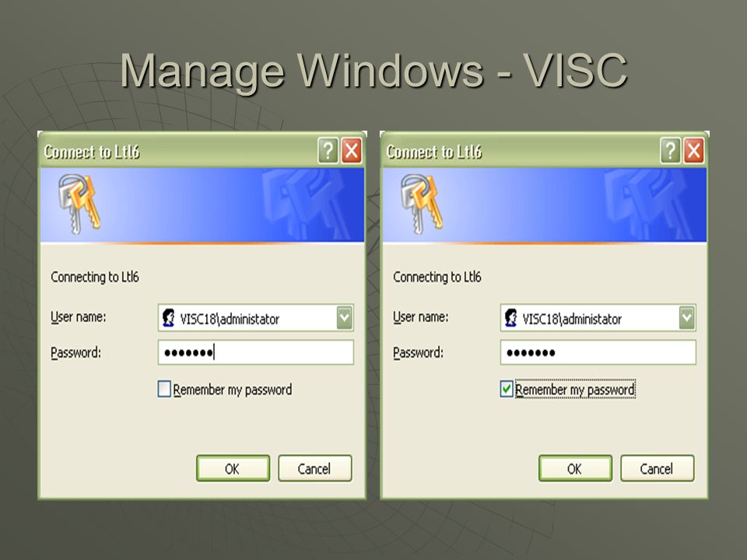
Task: Focus the Password field in left dialog
Action: click(256, 352)
